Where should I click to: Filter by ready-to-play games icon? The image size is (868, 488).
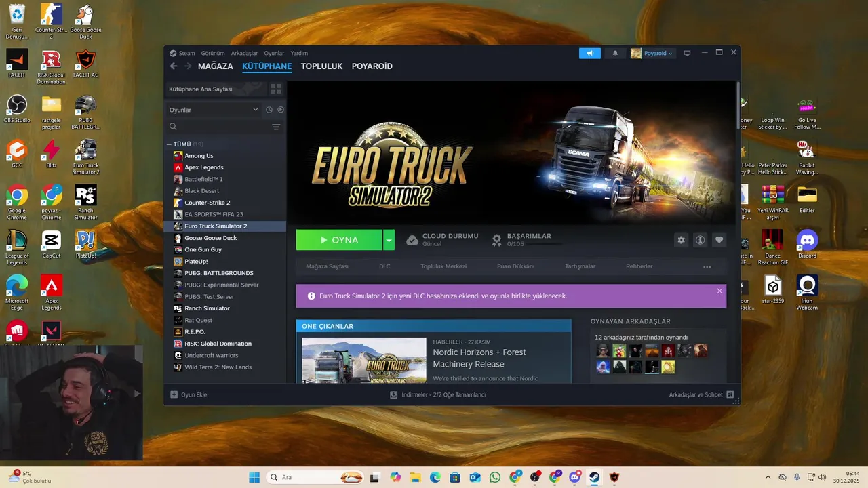click(281, 110)
